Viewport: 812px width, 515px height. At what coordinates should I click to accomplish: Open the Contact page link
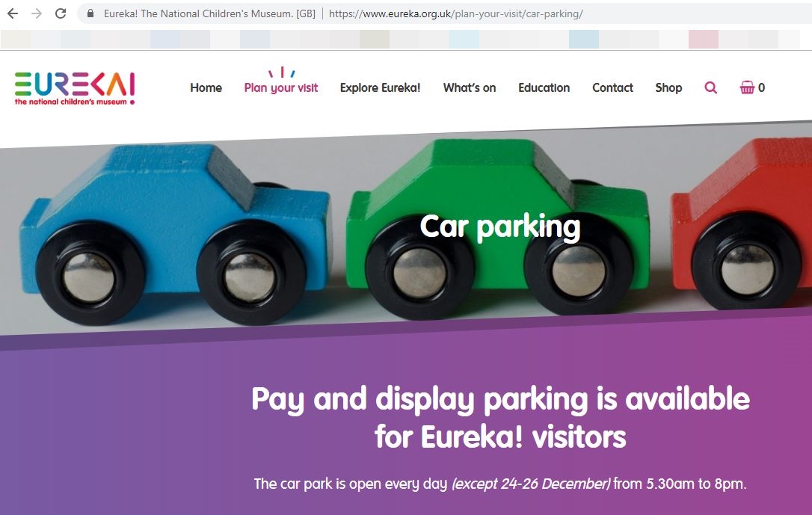(612, 88)
